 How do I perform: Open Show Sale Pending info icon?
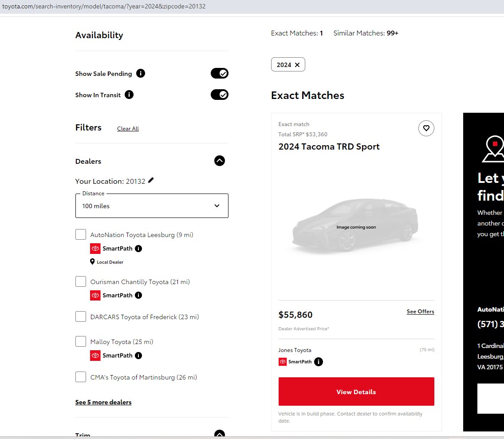coord(141,73)
